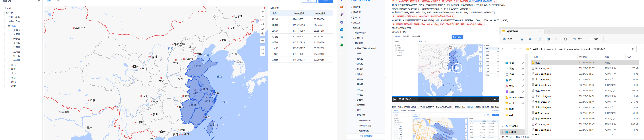This screenshot has height=140, width=644.
Task: Zoom out the map with minus icon
Action: [x=262, y=17]
